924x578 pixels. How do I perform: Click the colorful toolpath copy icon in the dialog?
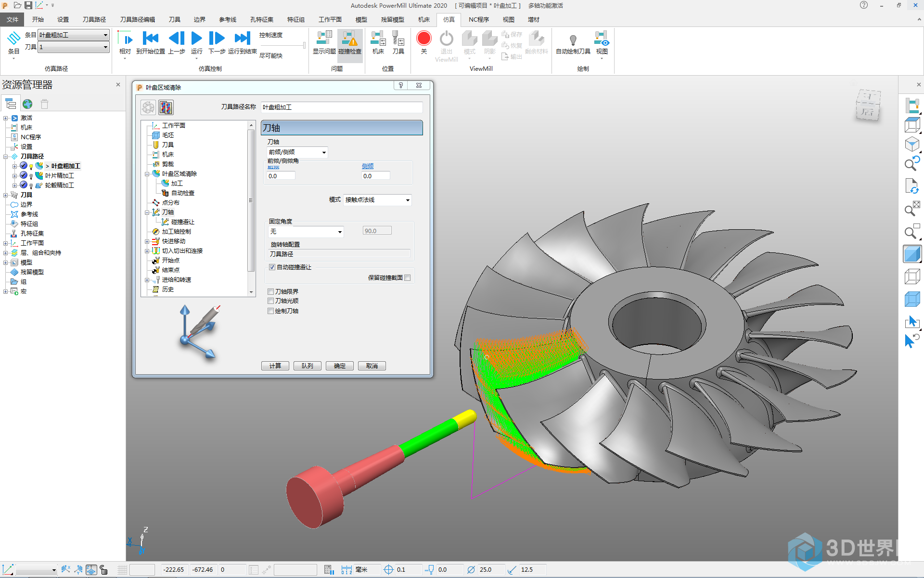pos(166,107)
